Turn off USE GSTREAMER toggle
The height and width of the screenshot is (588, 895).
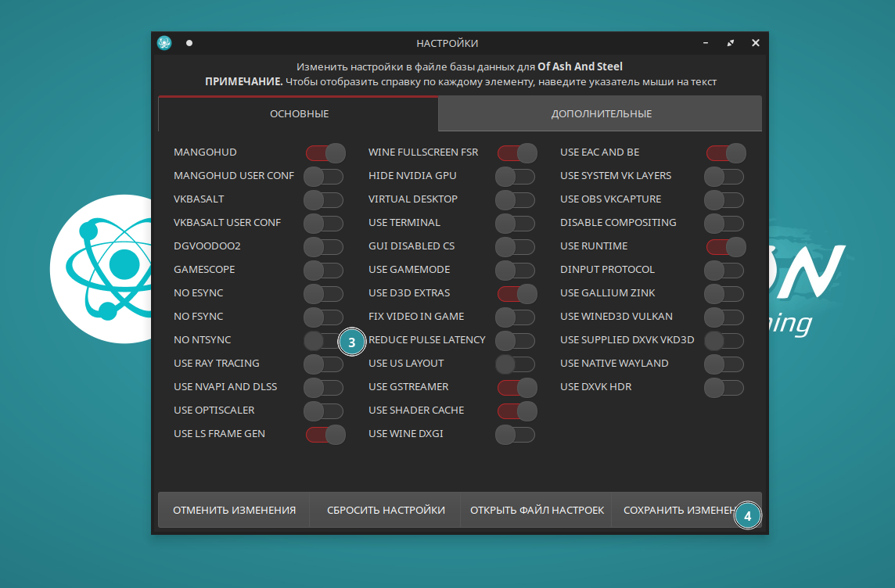tap(517, 387)
